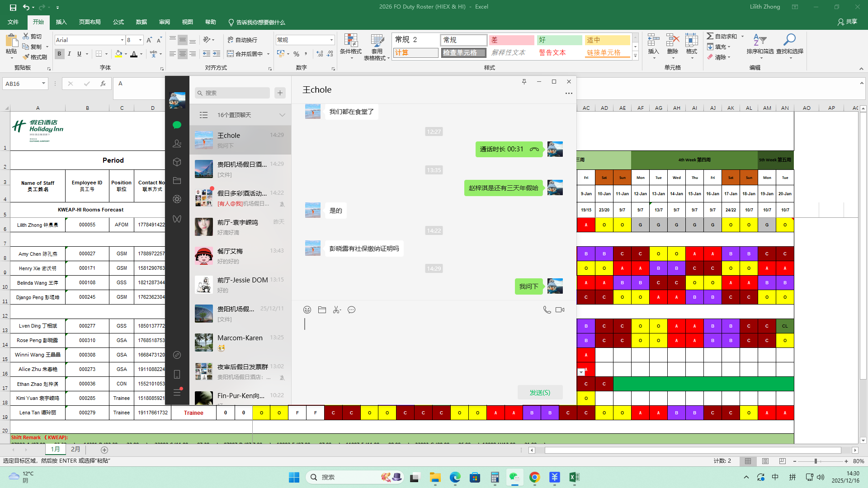This screenshot has height=488, width=868.
Task: Click the Excel zoom slider handle
Action: pos(816,461)
